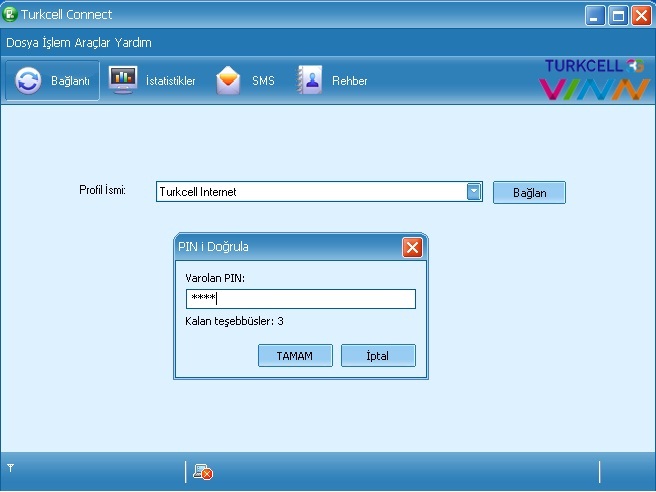Close the Turkcell Connect main window

pos(641,16)
